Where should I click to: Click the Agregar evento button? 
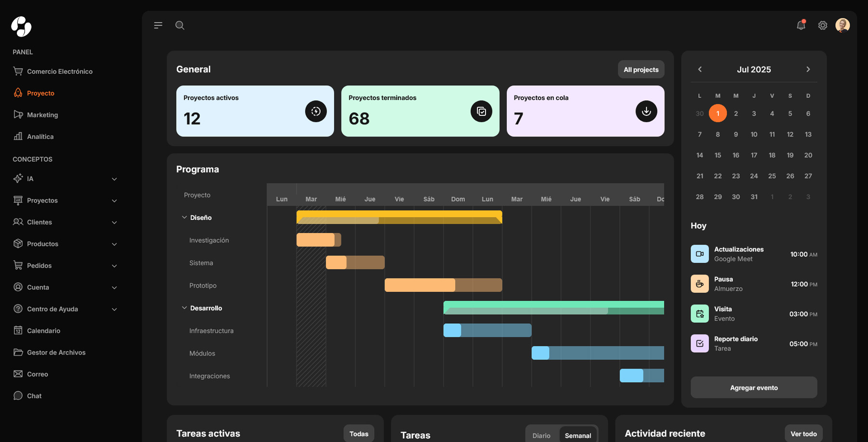tap(754, 387)
